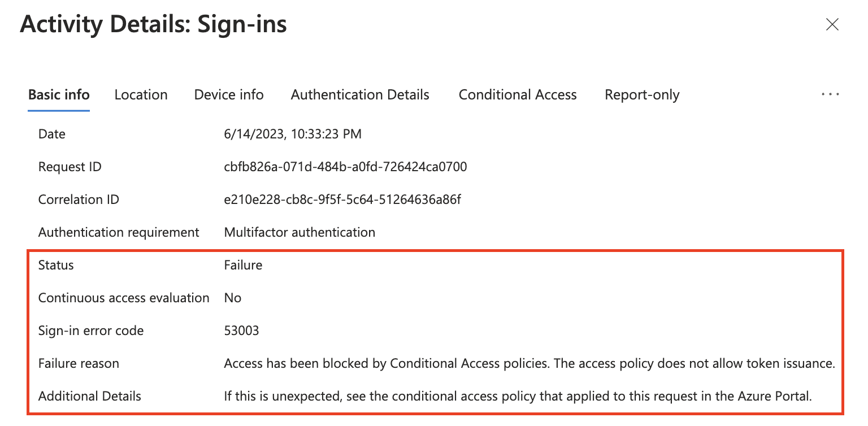Select the Authentication Details tab

[x=359, y=94]
